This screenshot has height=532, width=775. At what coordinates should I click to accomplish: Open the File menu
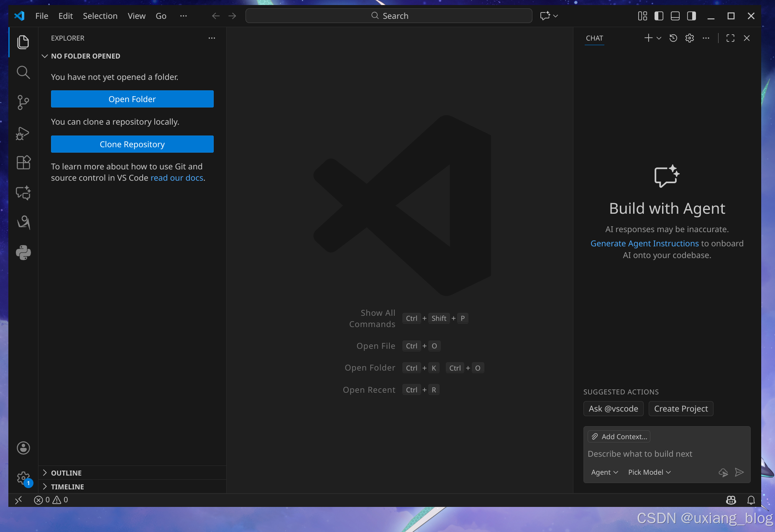pos(42,16)
